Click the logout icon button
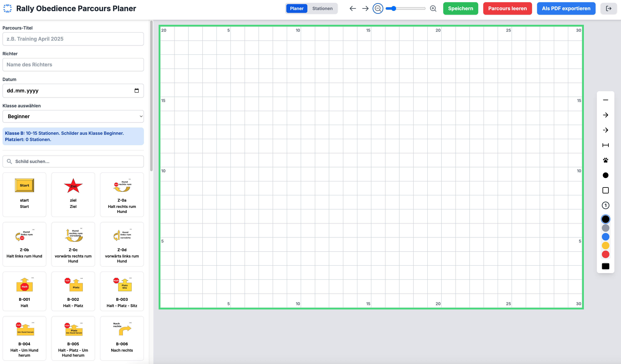 pyautogui.click(x=608, y=9)
